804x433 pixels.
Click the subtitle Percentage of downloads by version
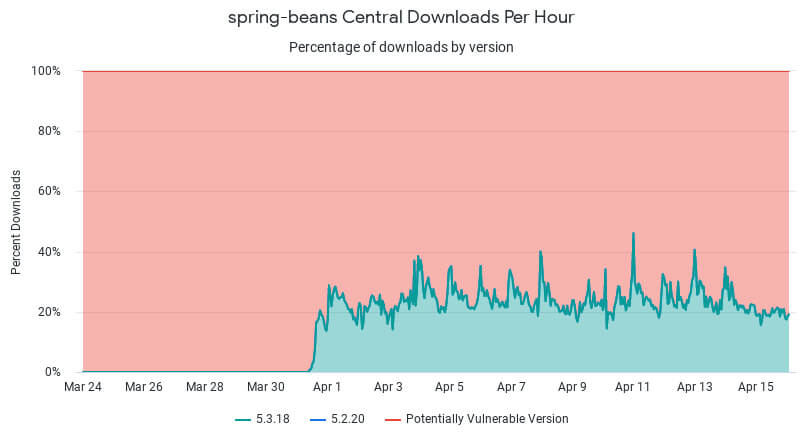(x=401, y=47)
